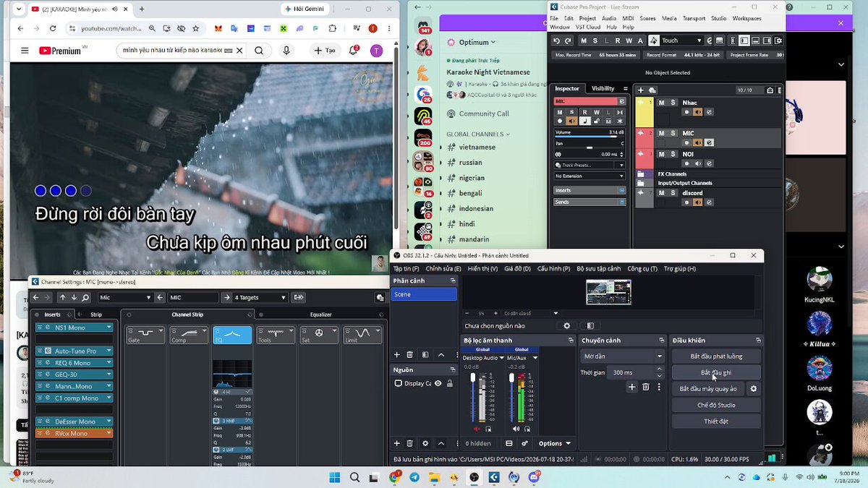Screen dimensions: 868x488
Task: Add a new track in Cubase track list
Action: click(641, 90)
